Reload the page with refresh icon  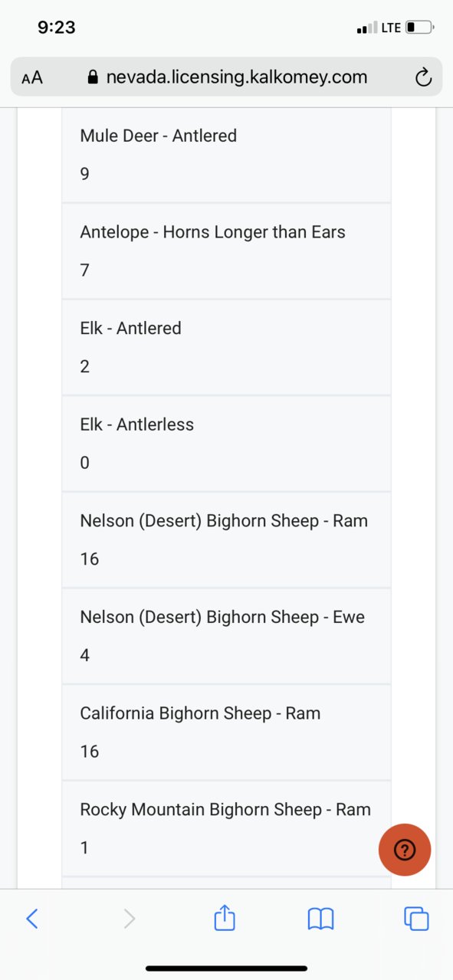pyautogui.click(x=422, y=77)
